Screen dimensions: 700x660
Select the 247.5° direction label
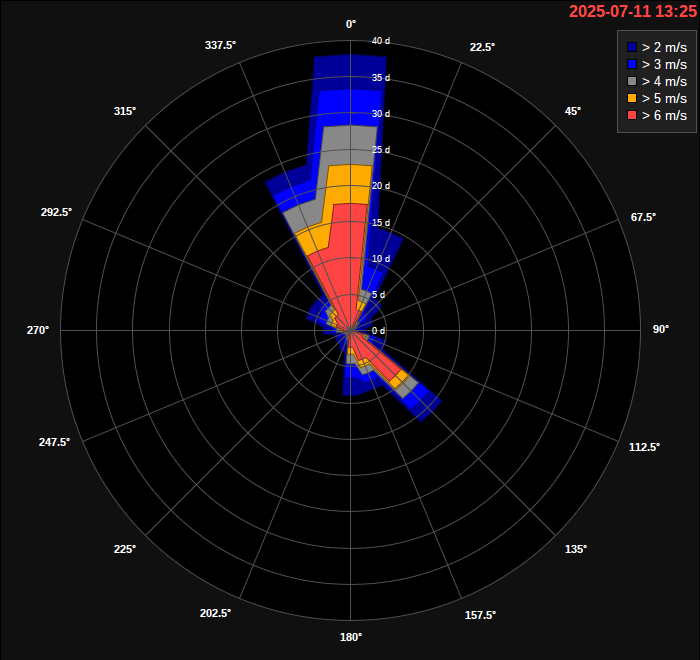[x=54, y=442]
